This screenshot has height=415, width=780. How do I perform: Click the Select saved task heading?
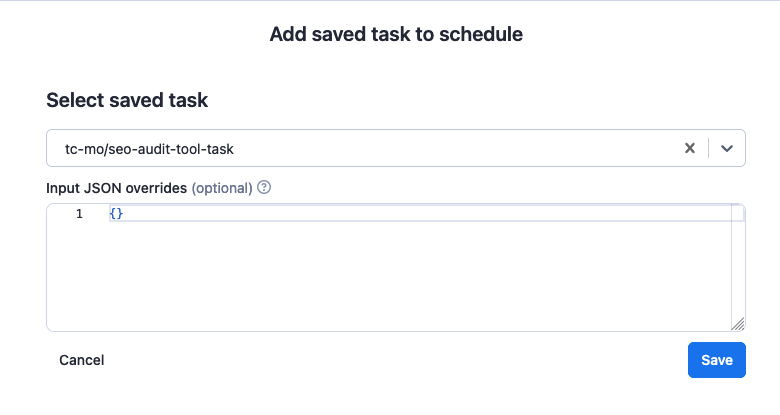click(127, 100)
